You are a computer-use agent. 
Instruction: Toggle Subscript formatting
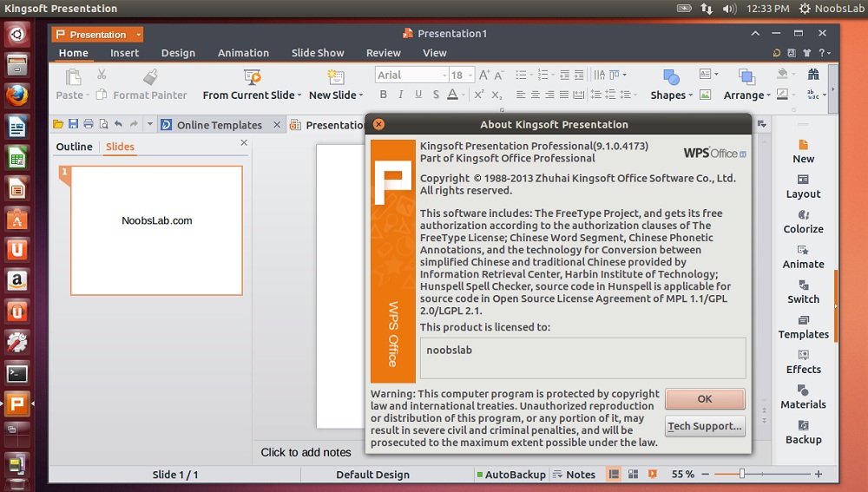[497, 95]
